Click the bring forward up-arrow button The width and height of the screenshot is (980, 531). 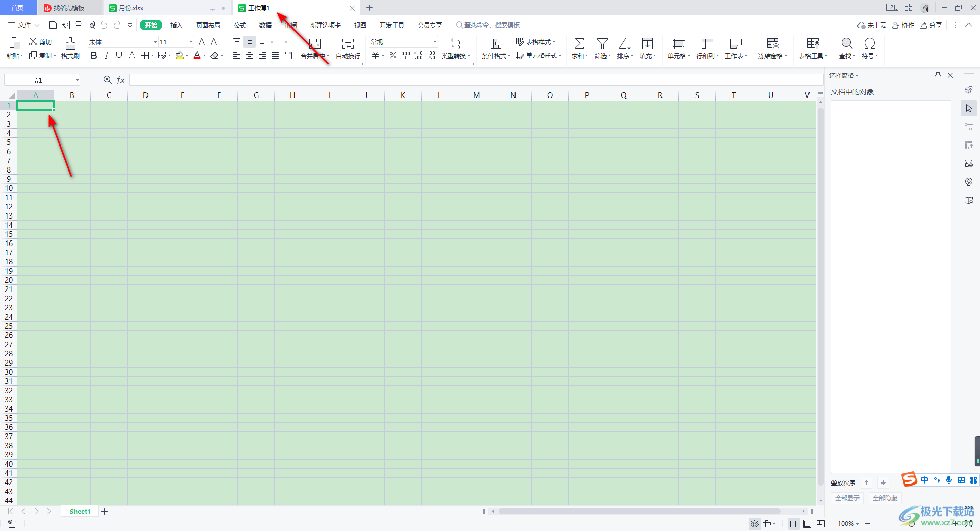(x=866, y=482)
